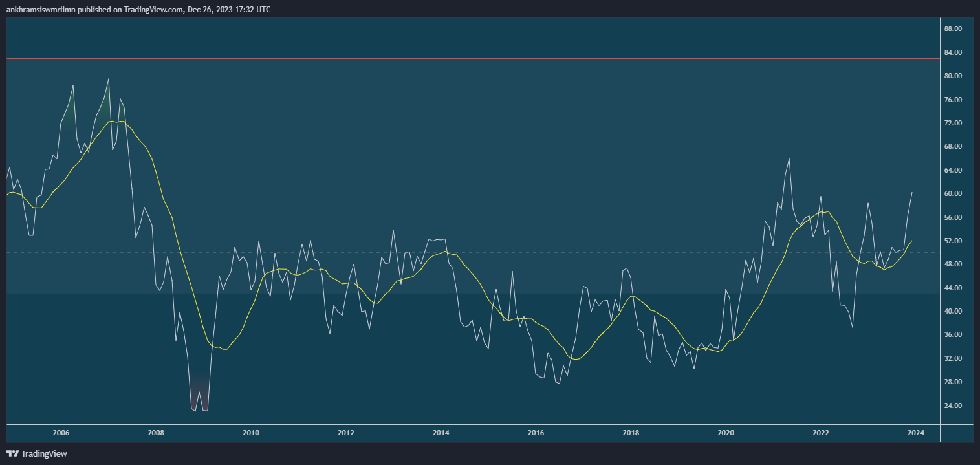Select the green horizontal line near 43
The width and height of the screenshot is (980, 465).
click(472, 294)
